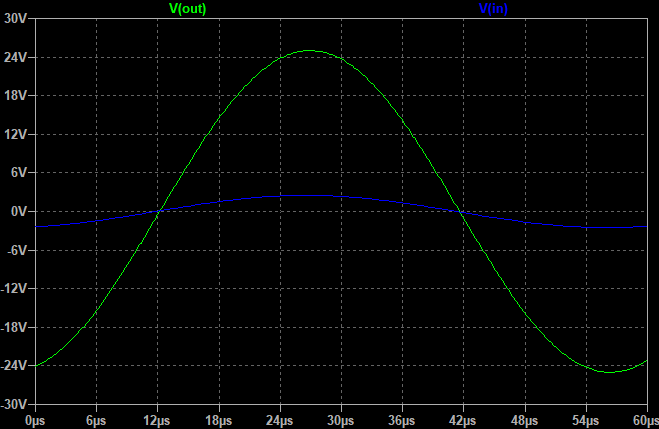Click the 0V axis label

point(19,211)
